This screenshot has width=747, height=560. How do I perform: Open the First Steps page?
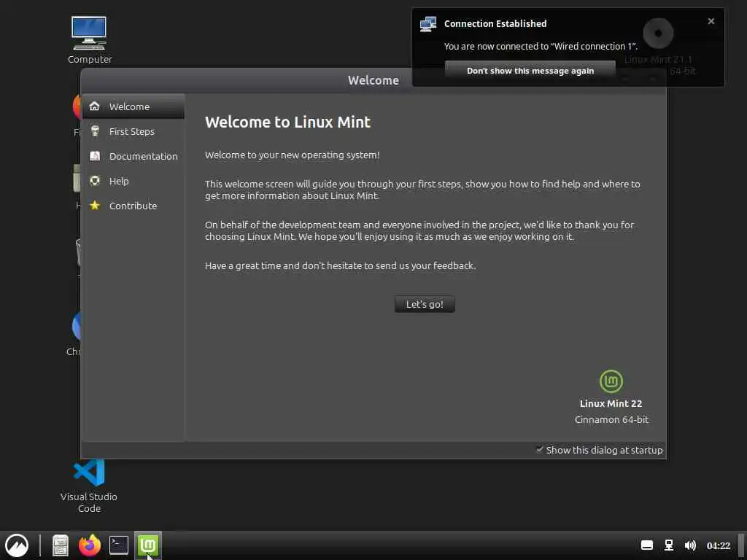133,131
